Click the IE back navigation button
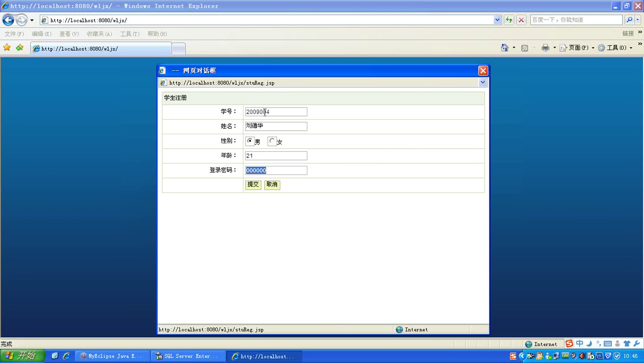644x363 pixels. point(8,20)
